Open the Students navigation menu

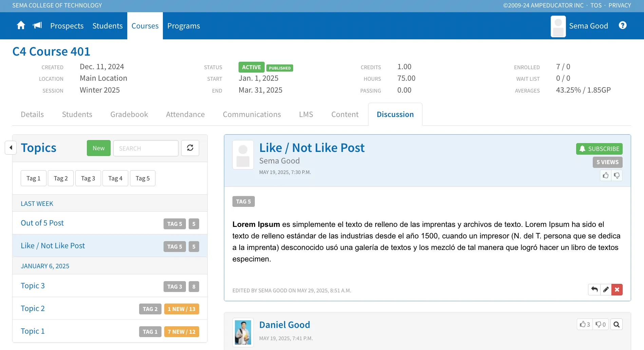coord(108,26)
